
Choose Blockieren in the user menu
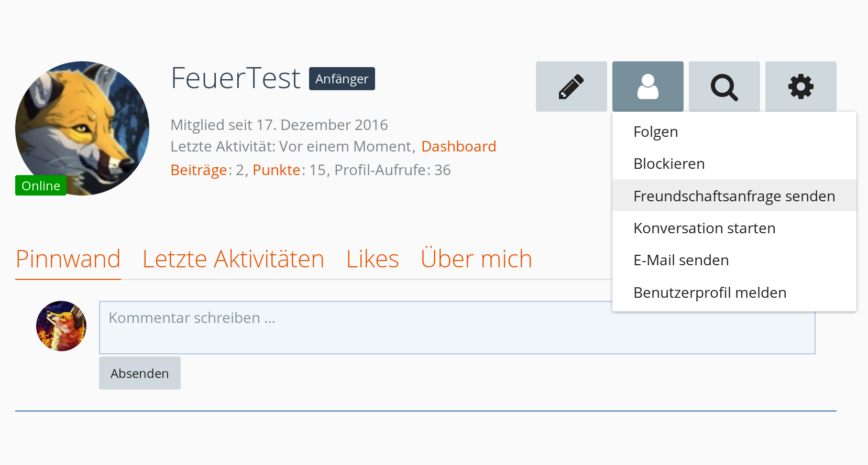(669, 164)
